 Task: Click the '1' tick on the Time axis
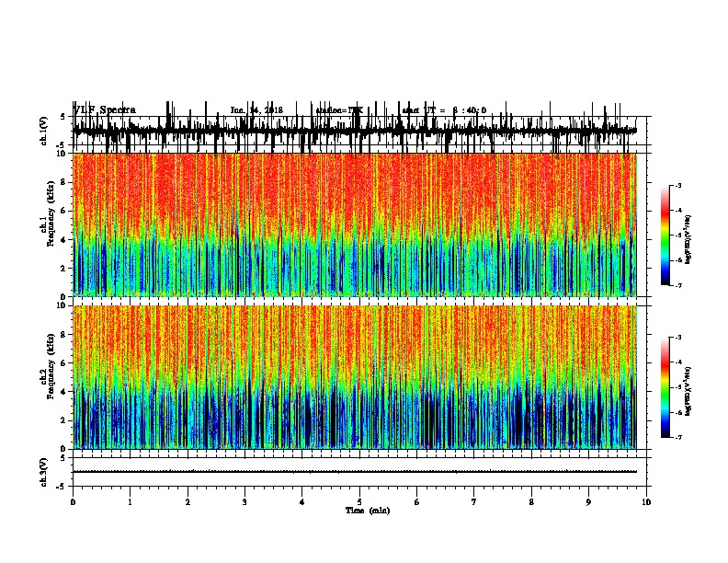[130, 502]
